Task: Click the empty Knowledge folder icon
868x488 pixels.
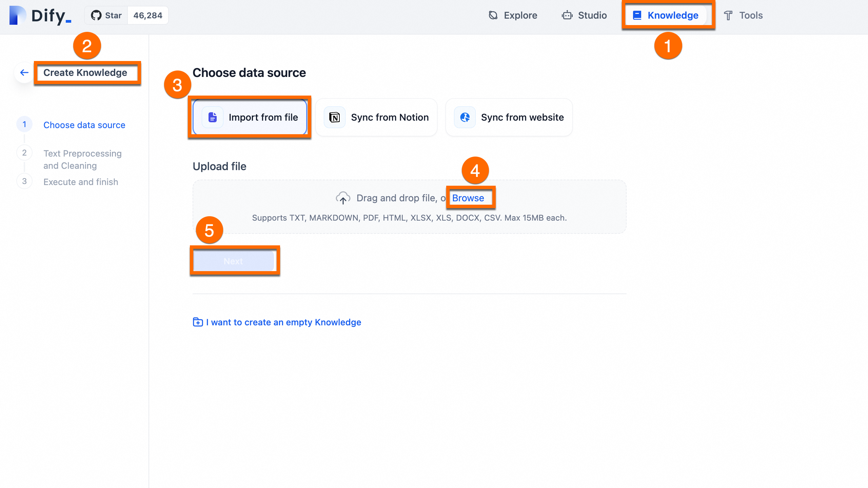Action: [198, 322]
